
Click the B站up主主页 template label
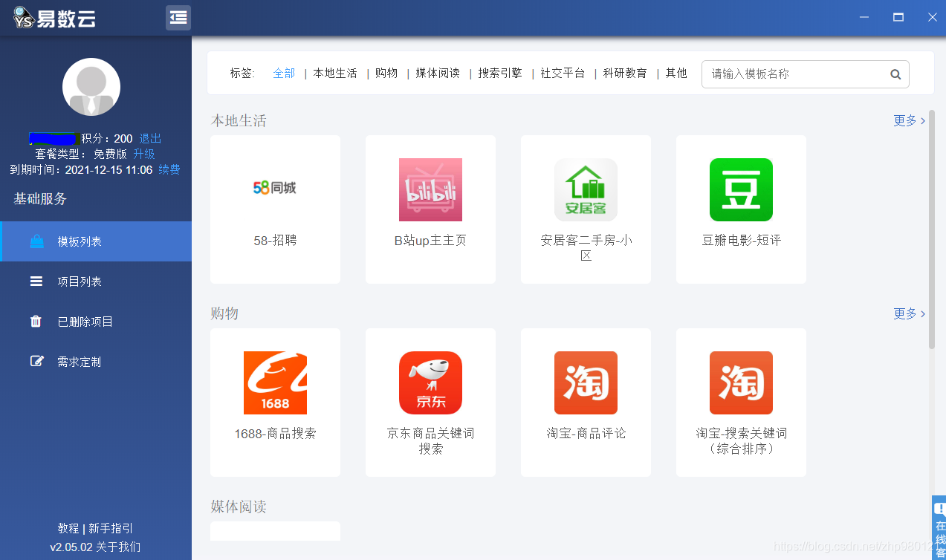tap(430, 241)
